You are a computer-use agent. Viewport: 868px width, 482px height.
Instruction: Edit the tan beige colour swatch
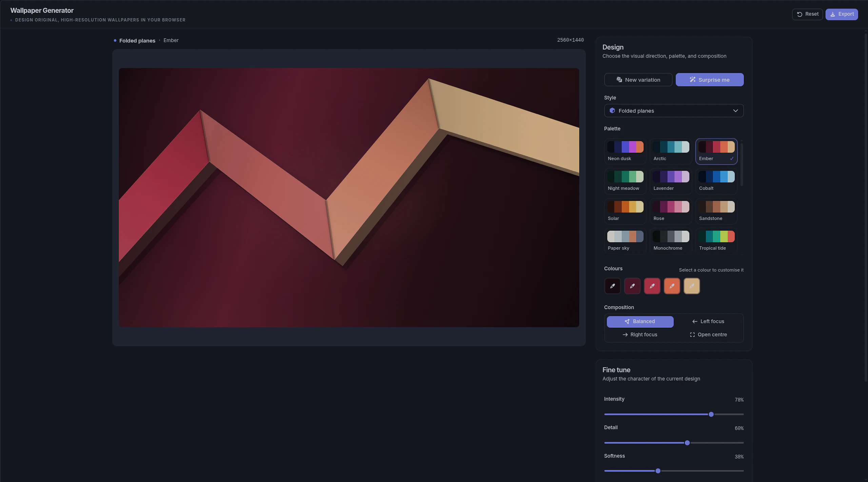pyautogui.click(x=692, y=286)
